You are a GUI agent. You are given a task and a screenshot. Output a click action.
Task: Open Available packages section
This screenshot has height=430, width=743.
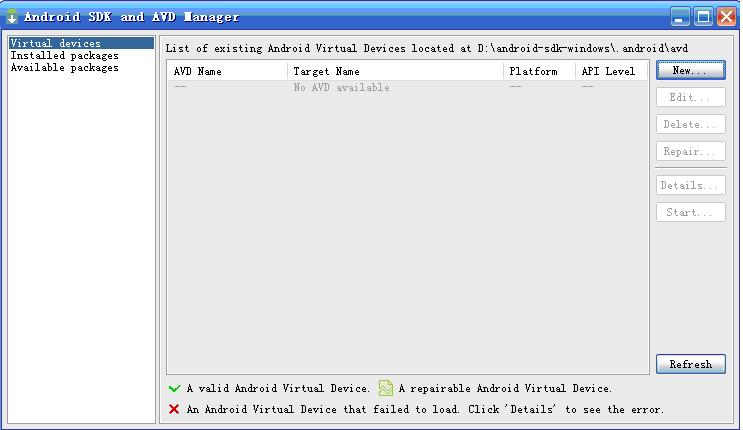tap(64, 68)
